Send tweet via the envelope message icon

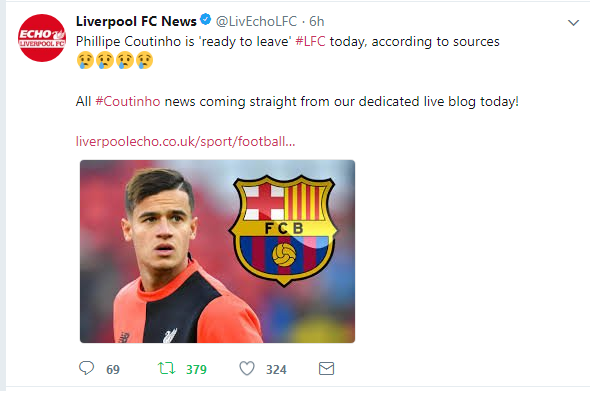326,368
